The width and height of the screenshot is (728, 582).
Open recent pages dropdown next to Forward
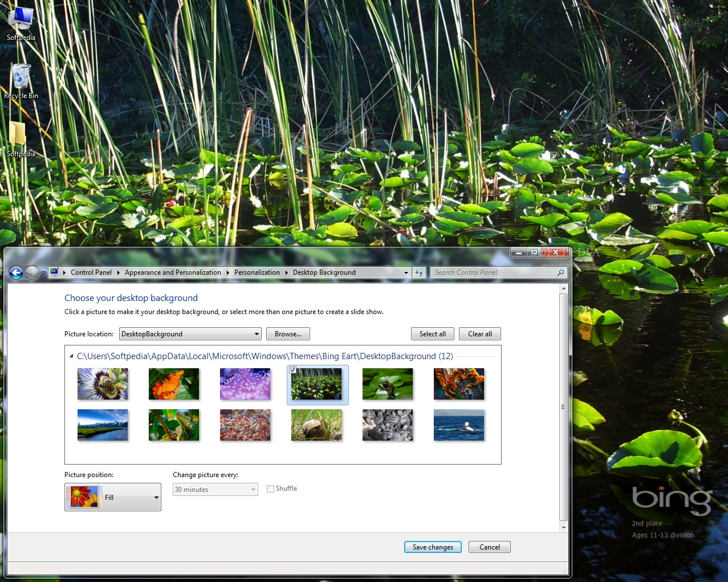[x=43, y=273]
